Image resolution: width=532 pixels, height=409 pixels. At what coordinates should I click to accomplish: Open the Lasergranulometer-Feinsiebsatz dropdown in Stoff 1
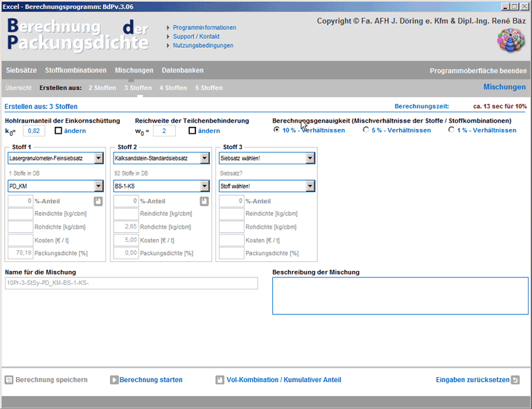point(98,159)
